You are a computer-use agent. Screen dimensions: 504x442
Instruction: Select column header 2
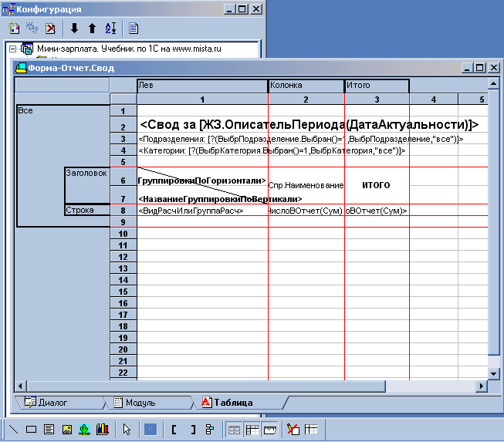click(306, 100)
